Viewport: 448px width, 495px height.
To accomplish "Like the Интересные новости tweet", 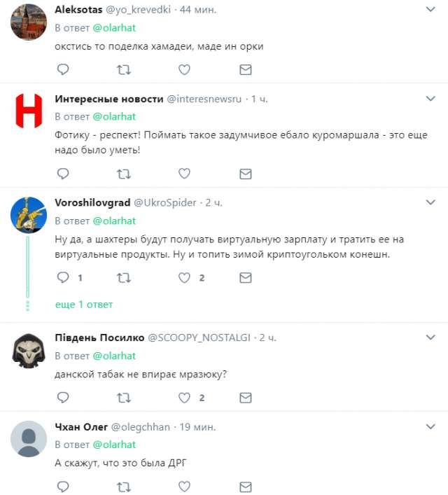I will point(184,173).
